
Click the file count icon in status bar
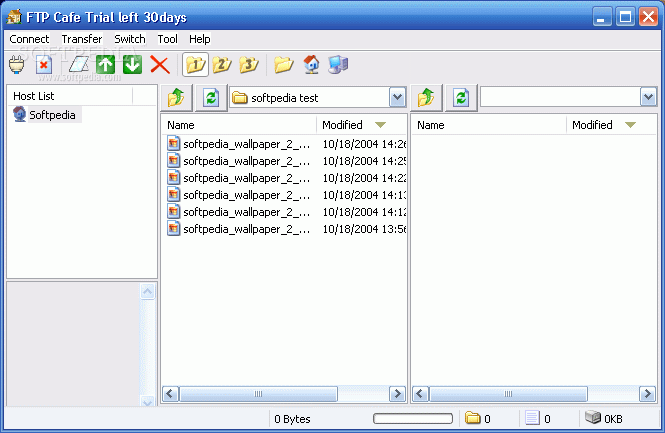532,418
